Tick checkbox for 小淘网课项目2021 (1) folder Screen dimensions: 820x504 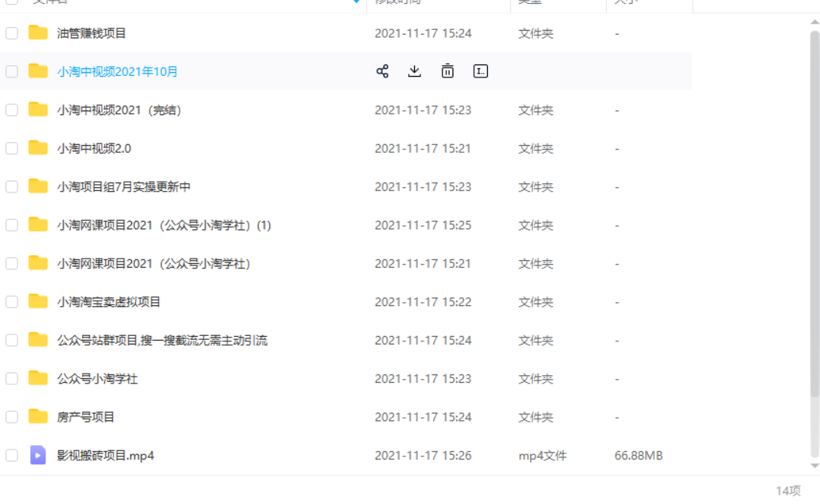12,226
